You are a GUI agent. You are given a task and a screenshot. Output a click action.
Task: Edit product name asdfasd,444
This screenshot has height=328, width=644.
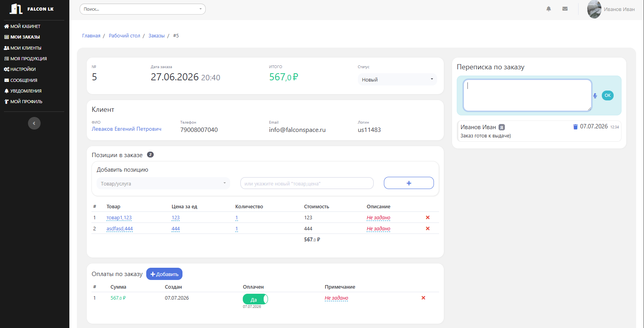119,229
